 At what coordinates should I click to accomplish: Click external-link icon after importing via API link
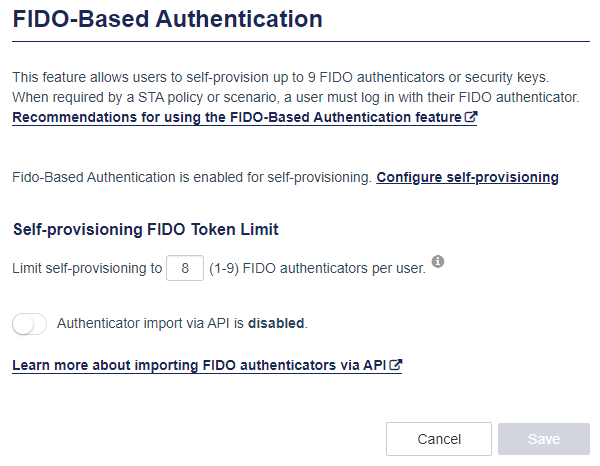396,365
